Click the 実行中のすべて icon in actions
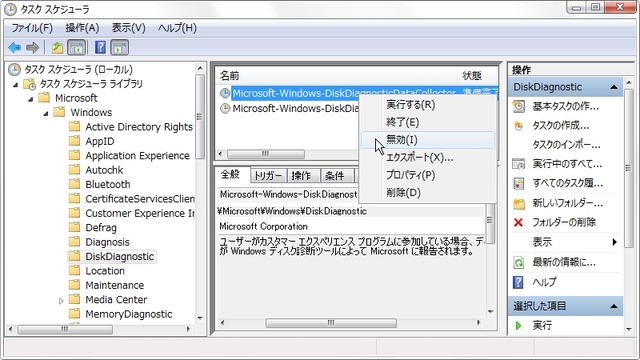 pos(518,164)
